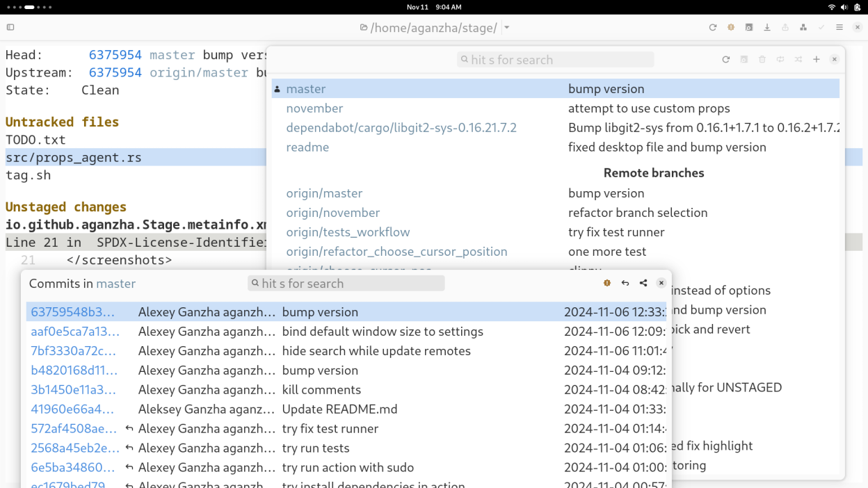Close the branches panel

click(835, 60)
